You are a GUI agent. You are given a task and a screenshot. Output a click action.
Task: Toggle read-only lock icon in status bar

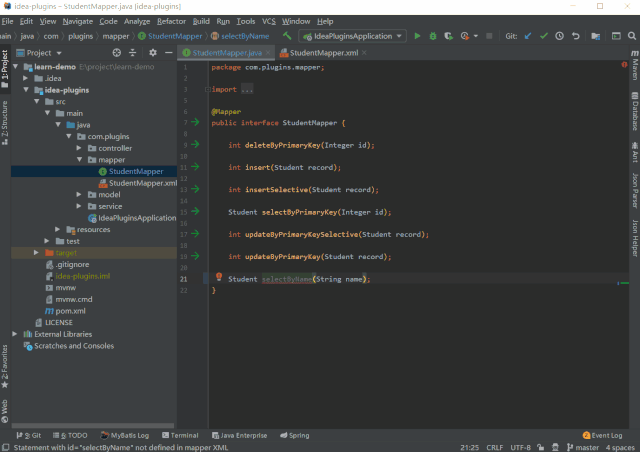point(540,448)
